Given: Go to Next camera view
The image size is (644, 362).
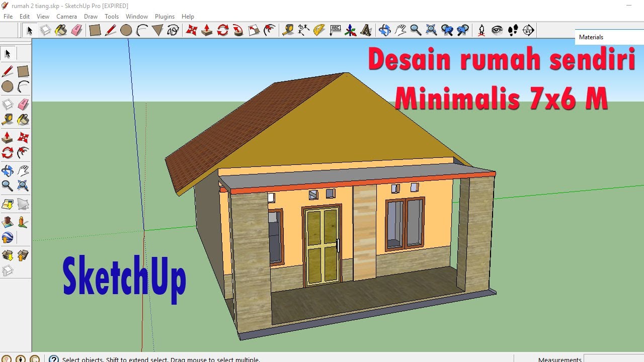Looking at the screenshot, I should 463,30.
